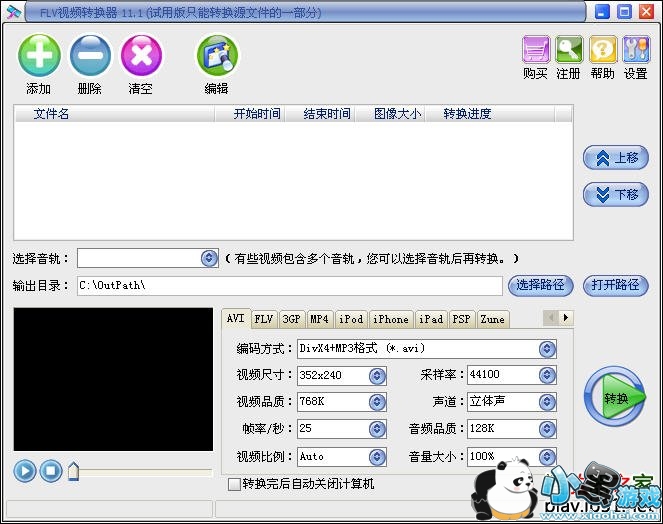Click the 输出目录 C:\OutPath\ input field
The height and width of the screenshot is (524, 663).
coord(290,286)
